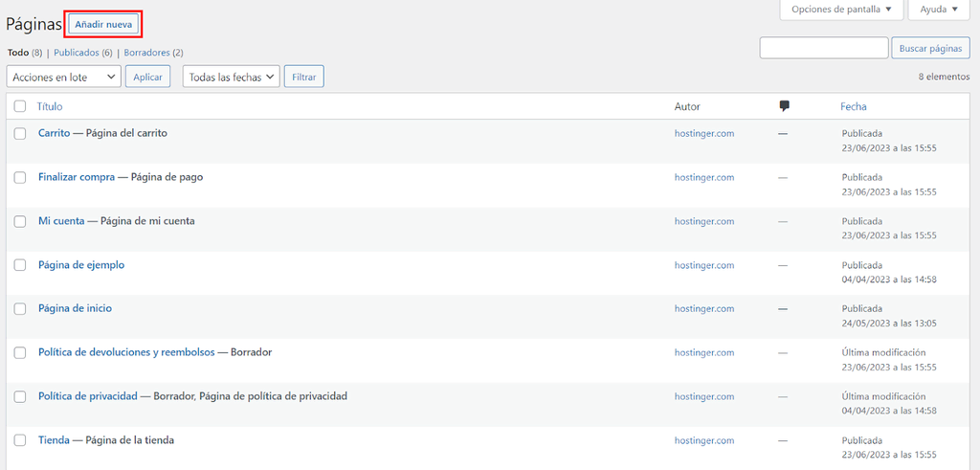Sort pages by the Título column
This screenshot has width=980, height=470.
coord(50,106)
